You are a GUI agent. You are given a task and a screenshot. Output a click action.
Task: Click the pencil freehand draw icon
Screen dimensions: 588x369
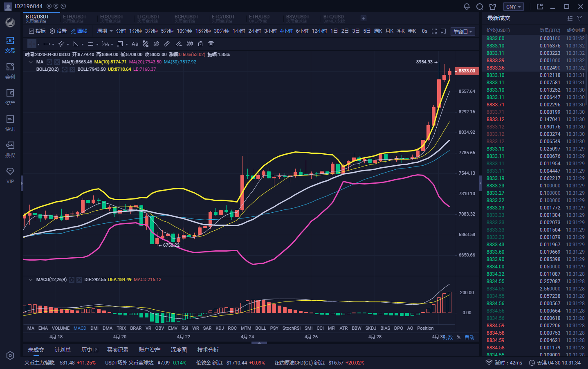pyautogui.click(x=179, y=44)
